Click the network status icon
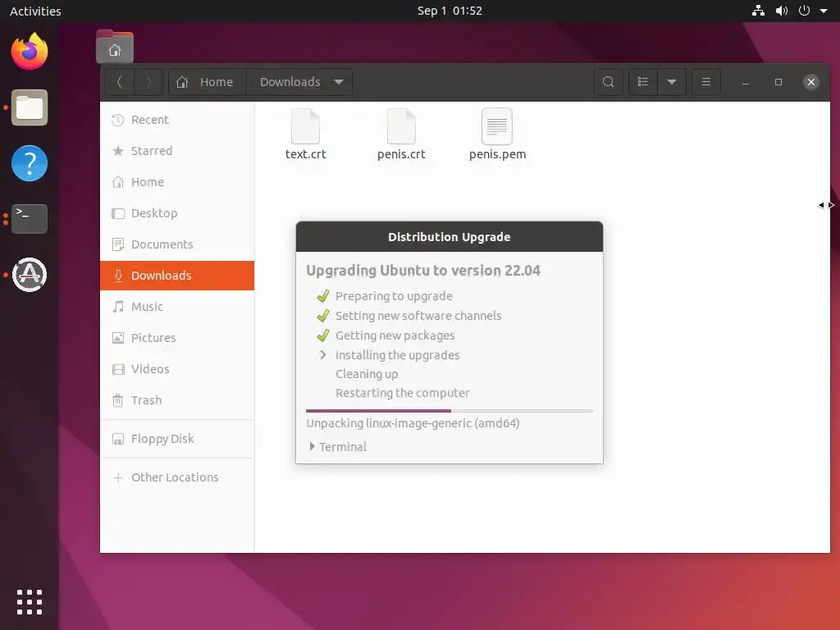The width and height of the screenshot is (840, 630). 758,11
